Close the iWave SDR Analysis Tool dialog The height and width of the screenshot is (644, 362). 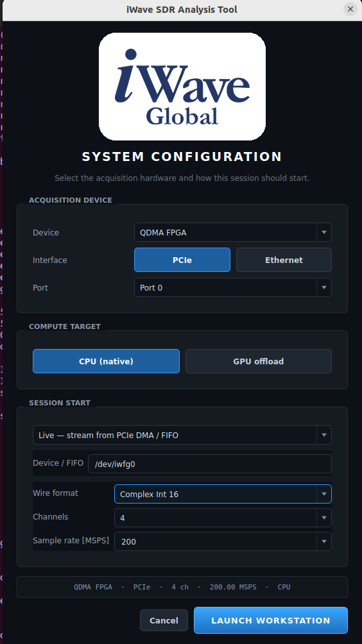tap(350, 8)
